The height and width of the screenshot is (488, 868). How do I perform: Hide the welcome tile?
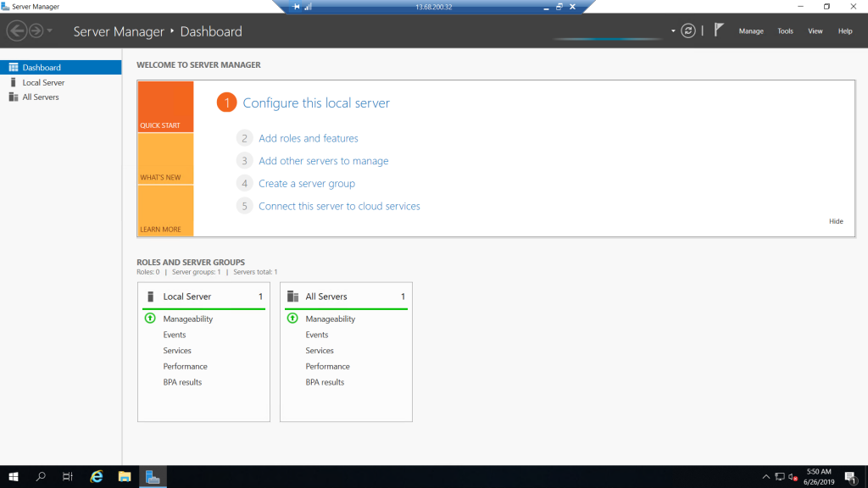coord(836,221)
